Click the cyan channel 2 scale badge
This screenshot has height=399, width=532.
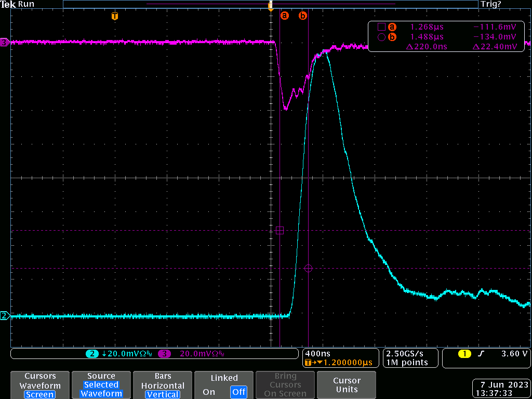click(92, 354)
